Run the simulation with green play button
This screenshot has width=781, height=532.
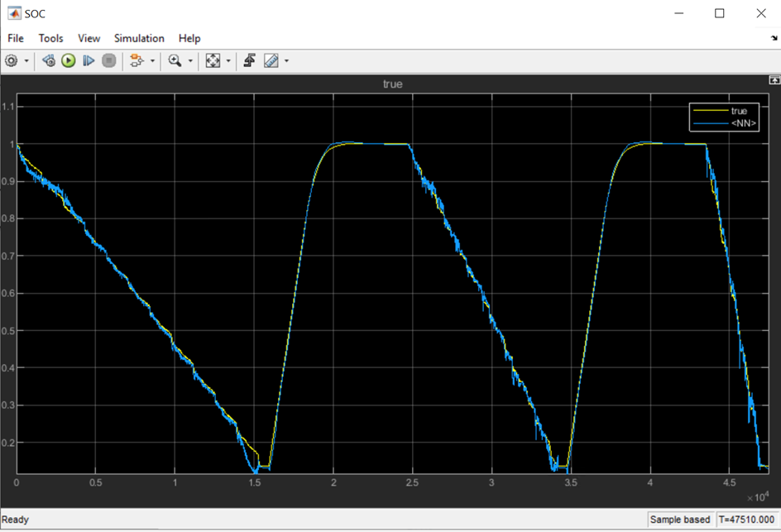68,60
